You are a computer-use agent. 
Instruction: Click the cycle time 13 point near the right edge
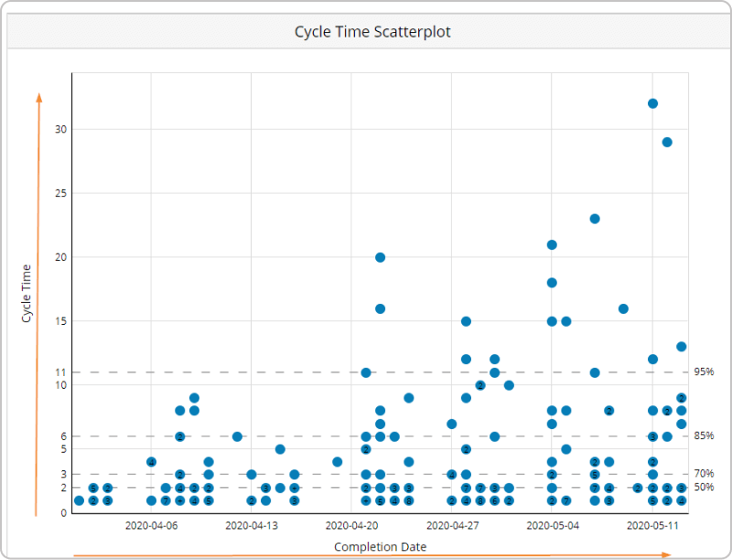tap(681, 347)
